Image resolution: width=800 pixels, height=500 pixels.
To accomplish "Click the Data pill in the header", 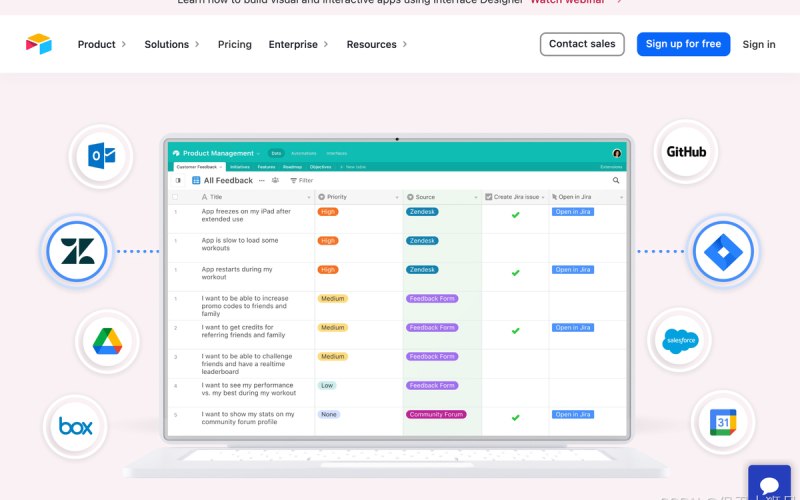I will click(276, 153).
